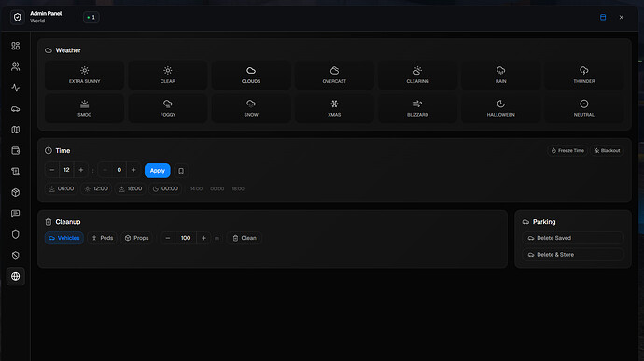Image resolution: width=644 pixels, height=361 pixels.
Task: Set weather to Neutral
Action: click(584, 108)
